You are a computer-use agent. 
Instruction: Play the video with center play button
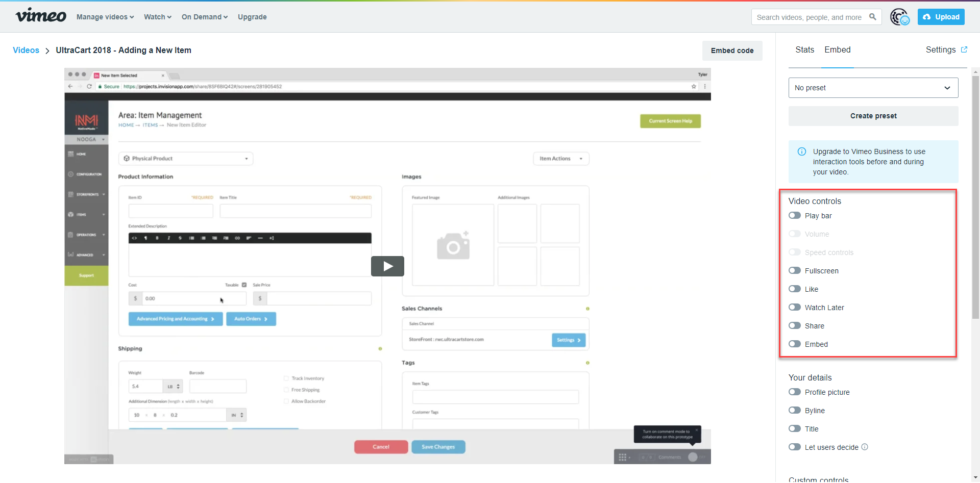387,266
